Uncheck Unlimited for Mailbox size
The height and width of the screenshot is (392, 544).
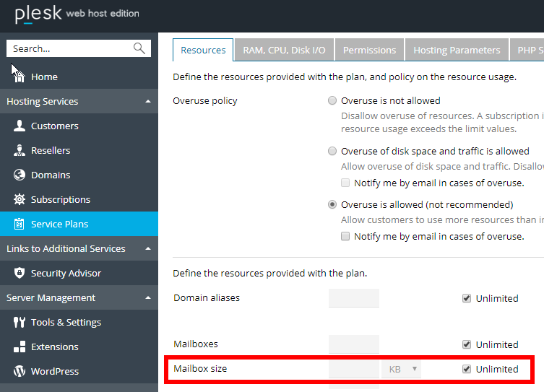pos(467,369)
